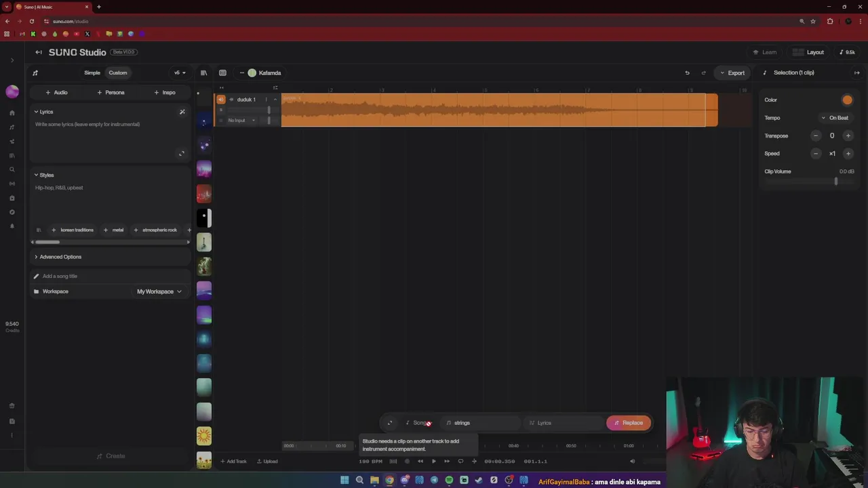
Task: Open the search icon in left sidebar
Action: coord(12,169)
